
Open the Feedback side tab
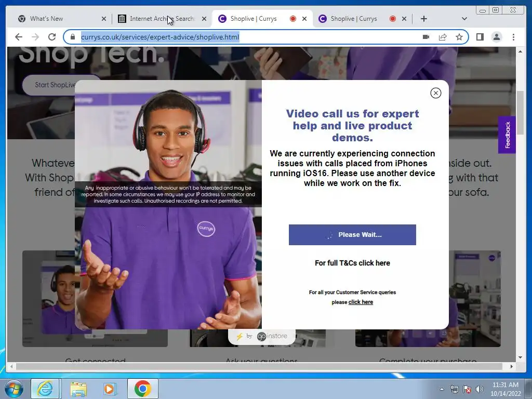(507, 135)
